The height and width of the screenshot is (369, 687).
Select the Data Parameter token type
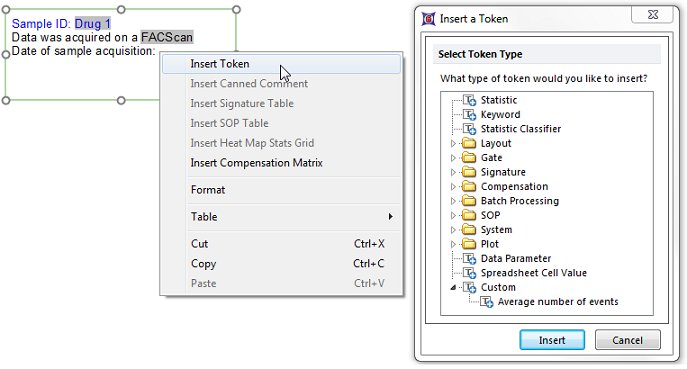[x=516, y=259]
